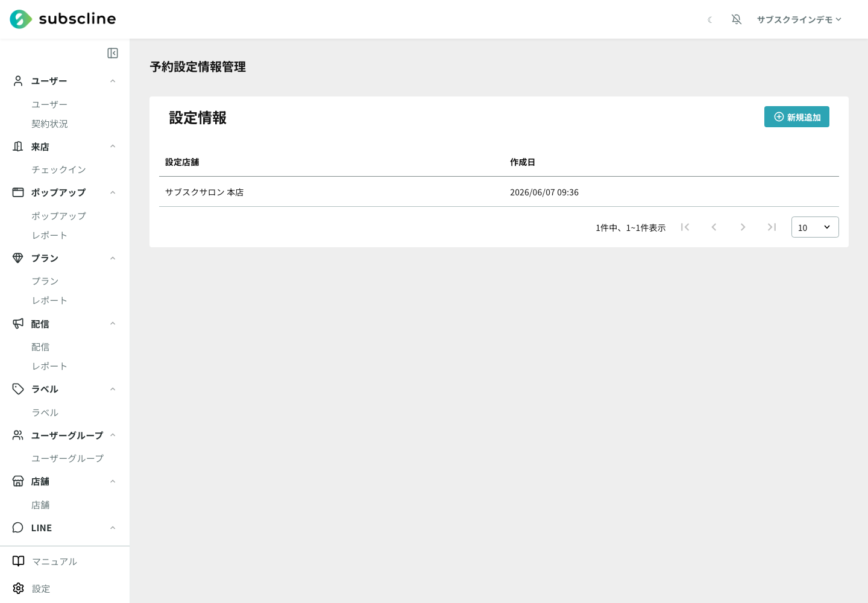Collapse the 店舗 section chevron
Viewport: 868px width, 603px height.
(x=113, y=481)
